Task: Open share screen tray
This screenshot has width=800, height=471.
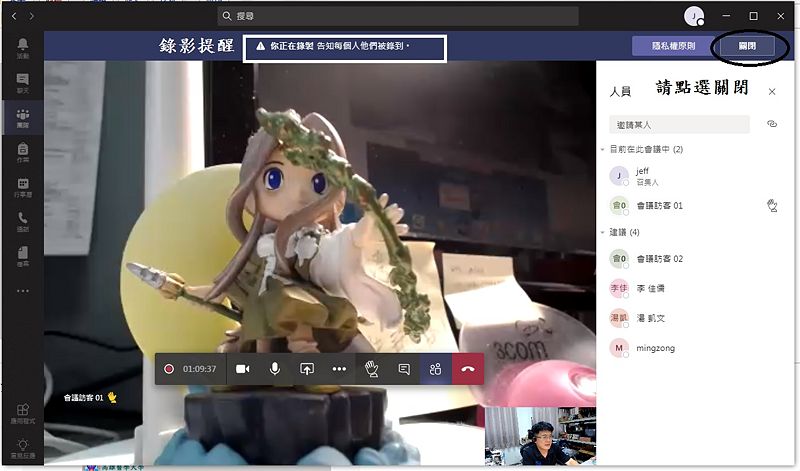Action: pos(307,368)
